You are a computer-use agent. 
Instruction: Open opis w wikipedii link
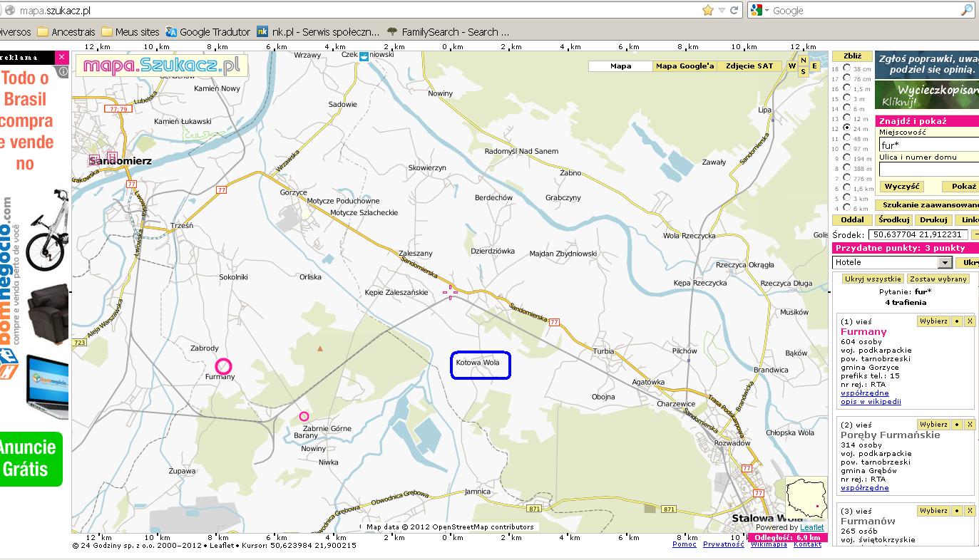tap(871, 402)
